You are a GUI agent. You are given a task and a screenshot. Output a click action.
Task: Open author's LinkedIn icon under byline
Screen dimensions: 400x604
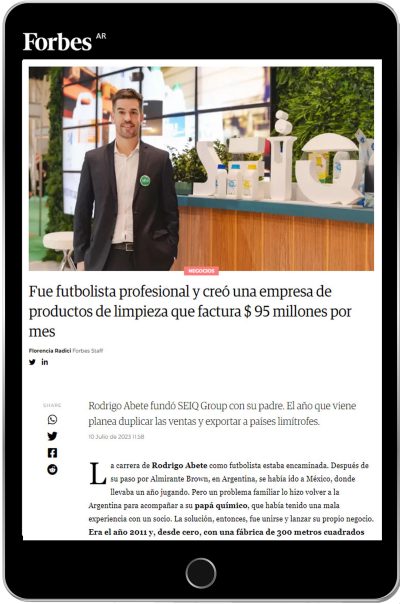pos(45,362)
